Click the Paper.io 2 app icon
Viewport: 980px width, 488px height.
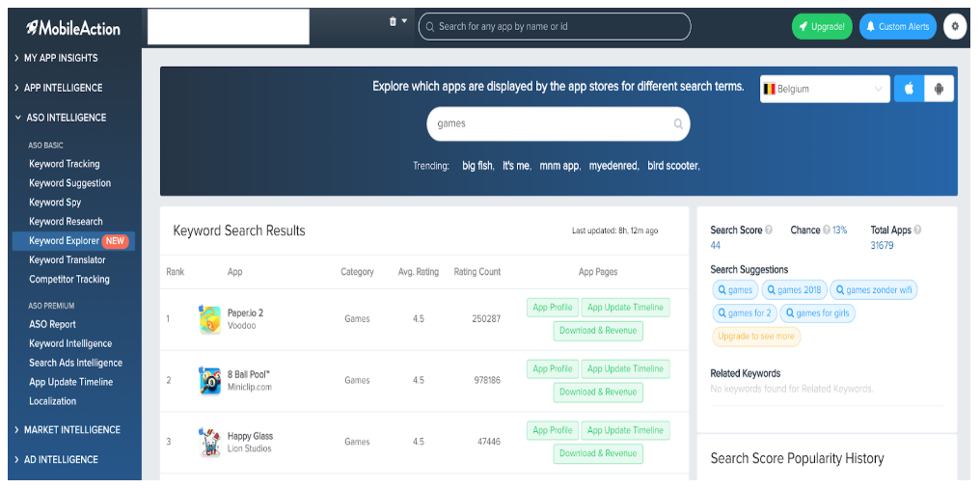pos(209,319)
